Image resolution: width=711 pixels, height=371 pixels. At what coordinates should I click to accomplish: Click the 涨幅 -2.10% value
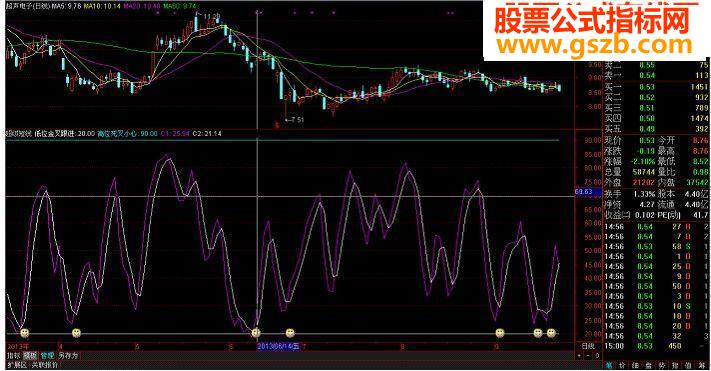point(642,161)
